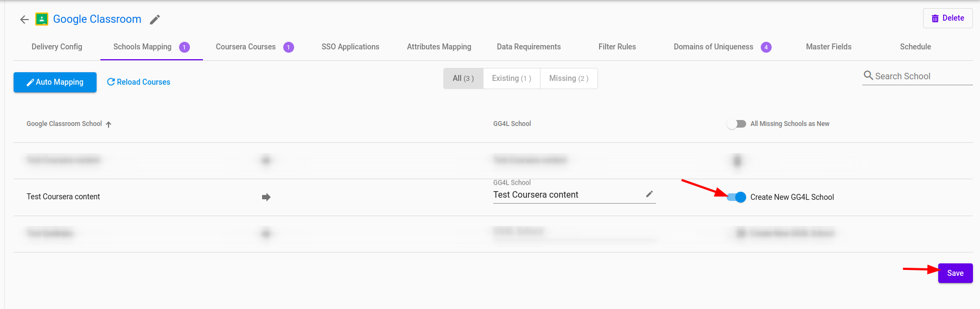
Task: Click sort arrow next to Google Classroom School
Action: [109, 124]
